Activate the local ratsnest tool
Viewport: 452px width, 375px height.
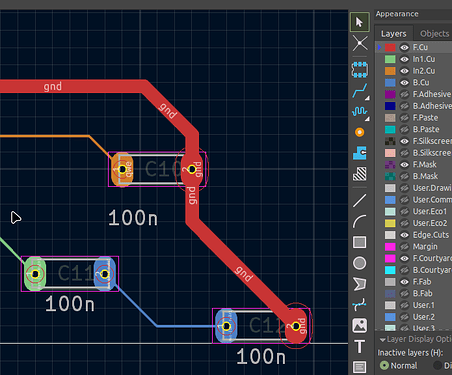click(x=359, y=43)
